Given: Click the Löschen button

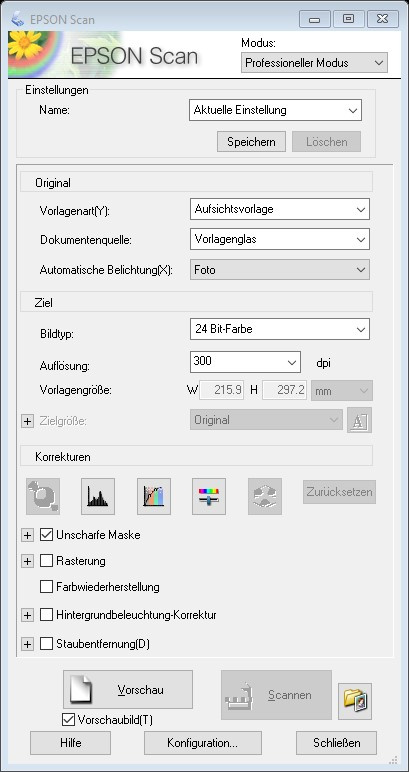Looking at the screenshot, I should click(x=326, y=142).
